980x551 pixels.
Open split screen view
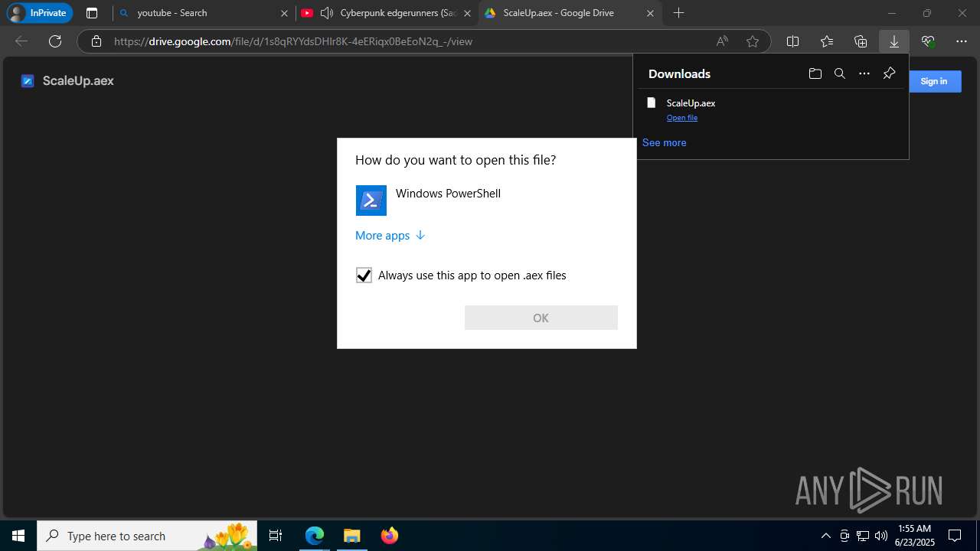792,41
